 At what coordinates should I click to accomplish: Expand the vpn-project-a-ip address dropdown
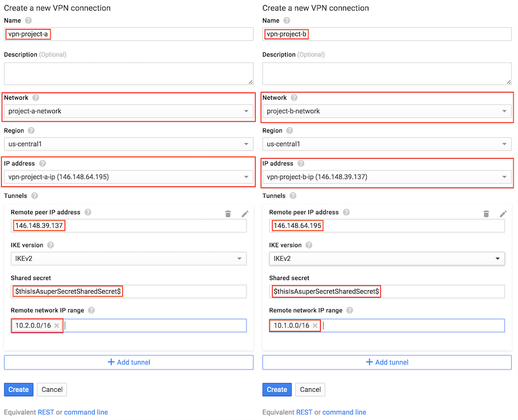pyautogui.click(x=129, y=177)
